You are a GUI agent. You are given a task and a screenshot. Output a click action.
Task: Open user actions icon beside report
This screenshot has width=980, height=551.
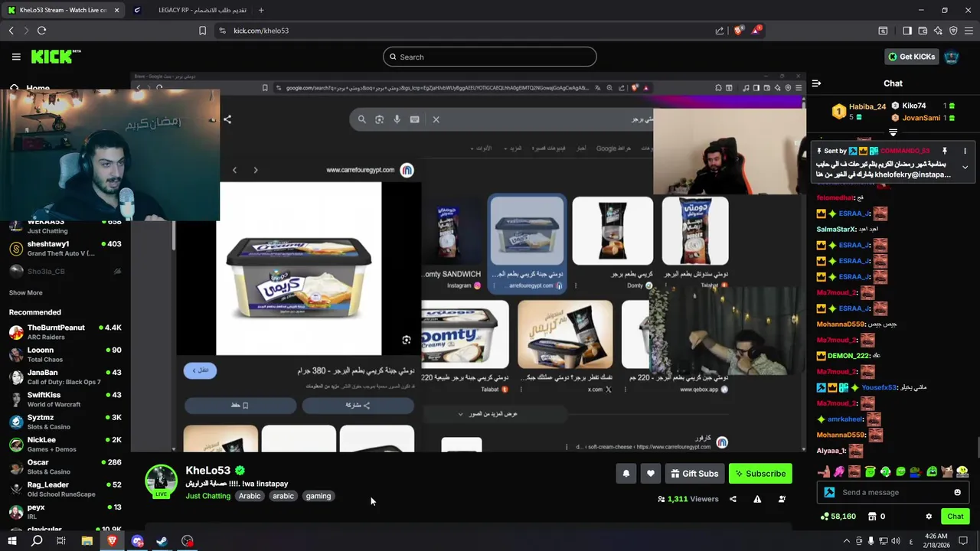pos(782,499)
